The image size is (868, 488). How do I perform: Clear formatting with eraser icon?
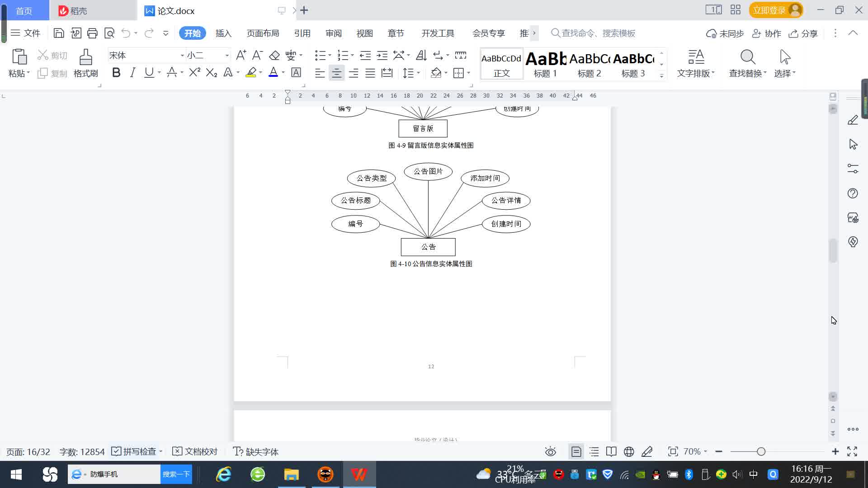pos(274,55)
